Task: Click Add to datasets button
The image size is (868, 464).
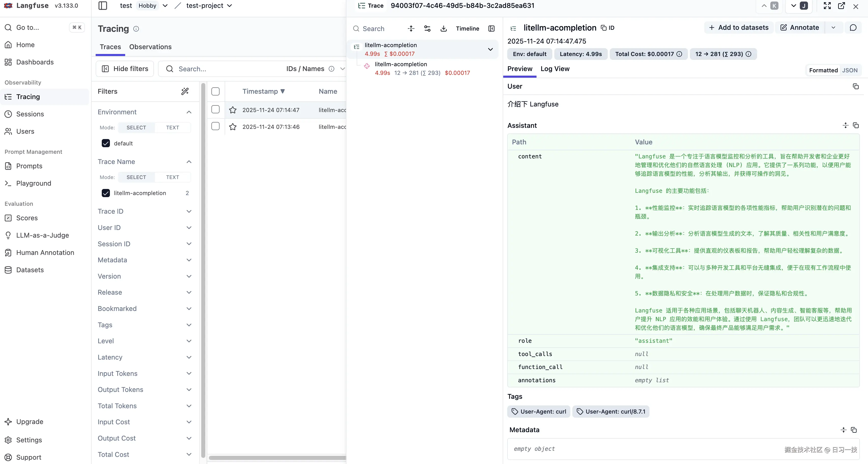Action: pyautogui.click(x=738, y=28)
